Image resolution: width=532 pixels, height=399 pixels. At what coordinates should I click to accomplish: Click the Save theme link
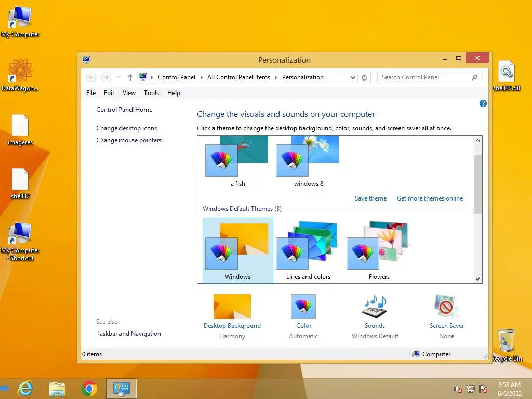371,198
